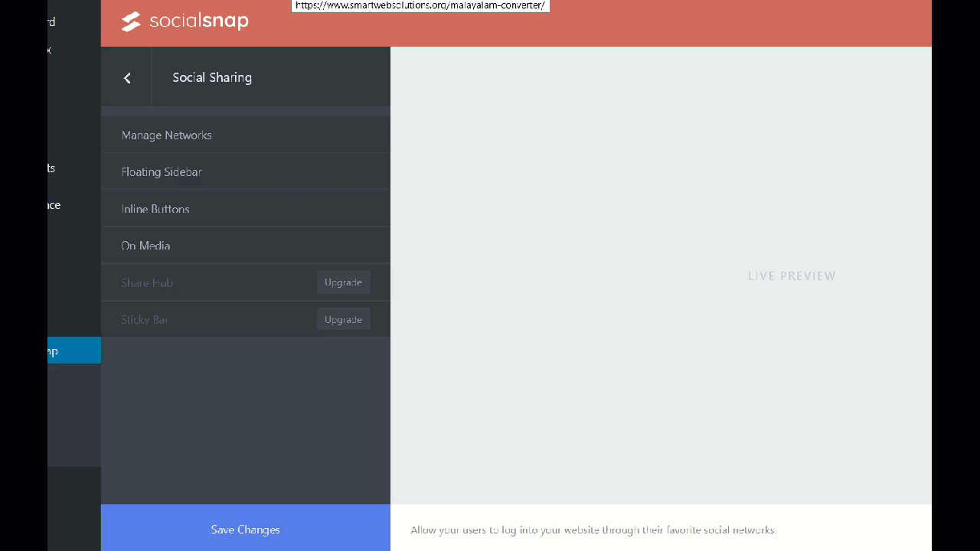The image size is (980, 551).
Task: Click Upgrade next to Sticky Bar
Action: pyautogui.click(x=343, y=319)
